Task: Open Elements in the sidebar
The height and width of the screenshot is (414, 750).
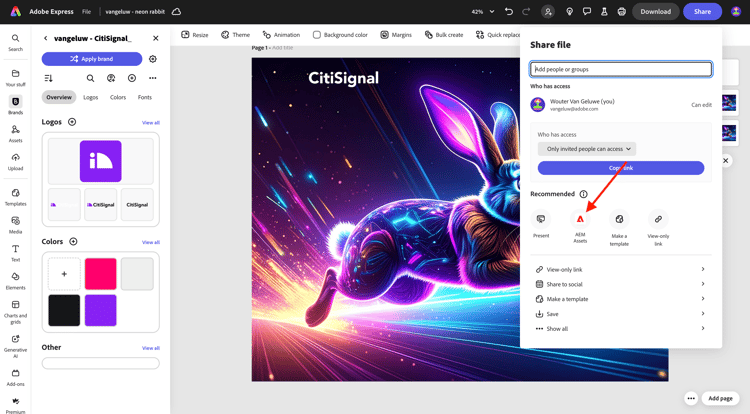Action: [x=15, y=281]
